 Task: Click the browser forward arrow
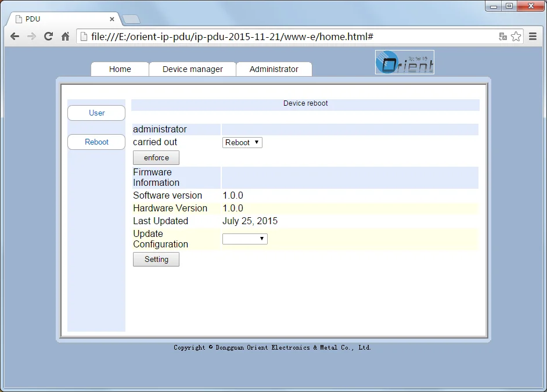[31, 36]
